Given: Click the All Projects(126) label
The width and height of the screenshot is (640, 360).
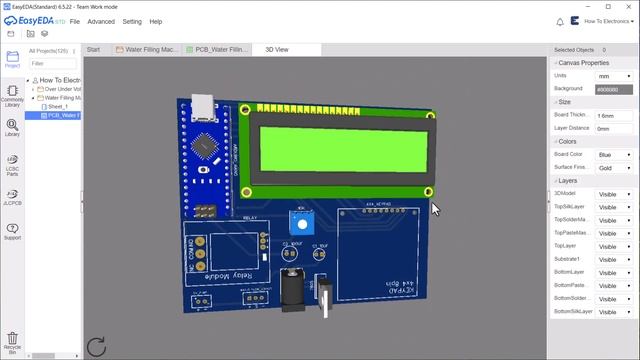Looking at the screenshot, I should (x=48, y=51).
